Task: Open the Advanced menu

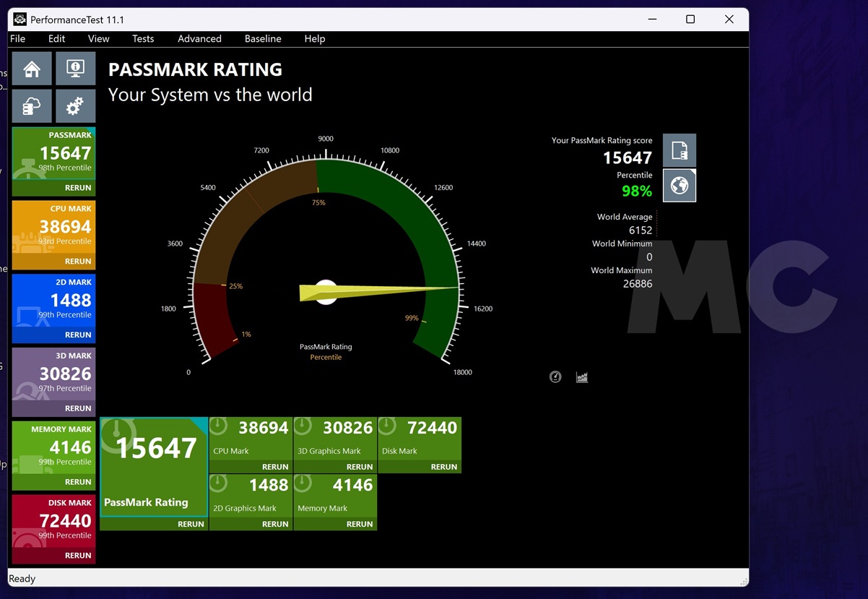Action: point(199,38)
